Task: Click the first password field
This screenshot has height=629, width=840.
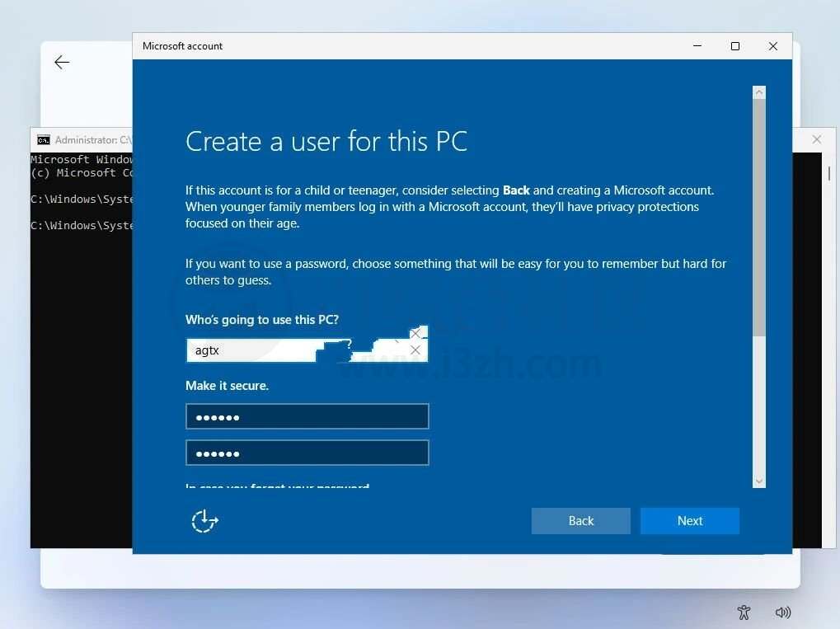Action: (x=307, y=417)
